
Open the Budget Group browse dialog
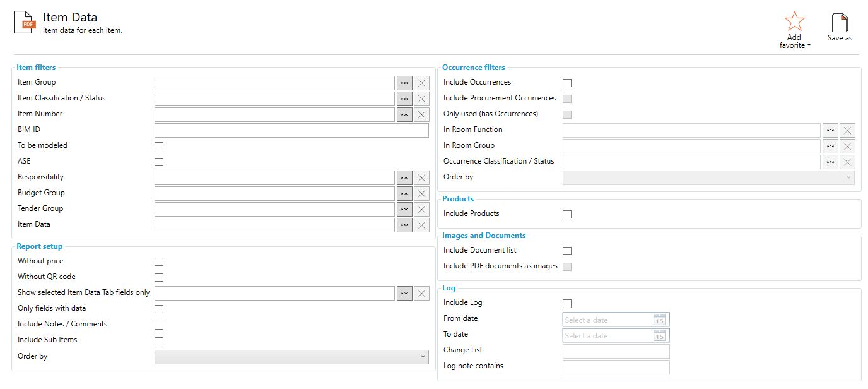[404, 193]
